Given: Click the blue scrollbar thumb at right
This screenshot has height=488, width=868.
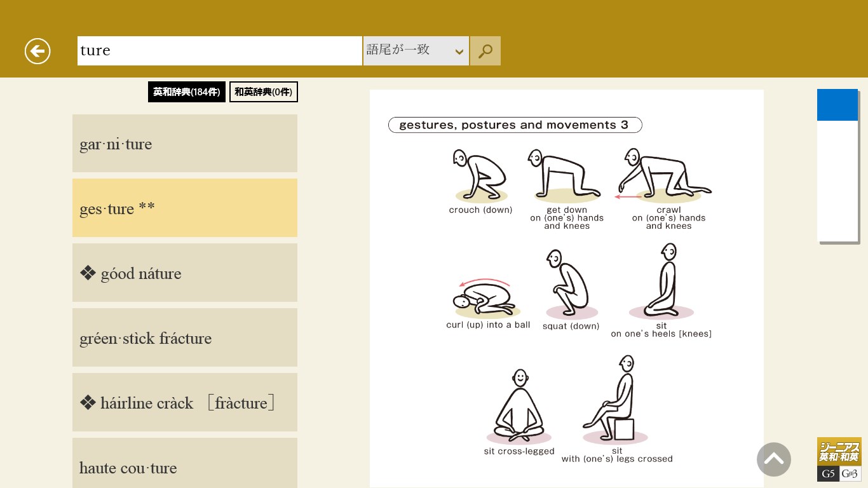Looking at the screenshot, I should 837,105.
